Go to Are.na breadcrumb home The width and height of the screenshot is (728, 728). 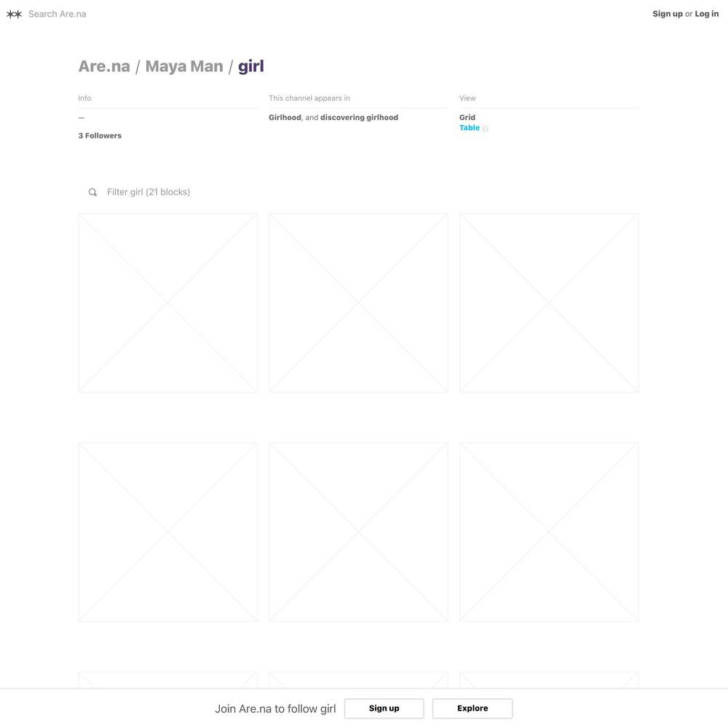104,66
